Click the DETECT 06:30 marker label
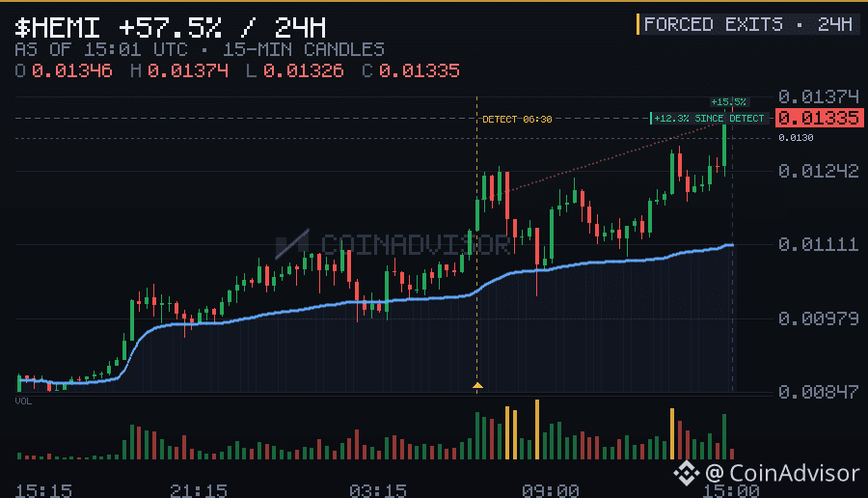868x498 pixels. [517, 119]
